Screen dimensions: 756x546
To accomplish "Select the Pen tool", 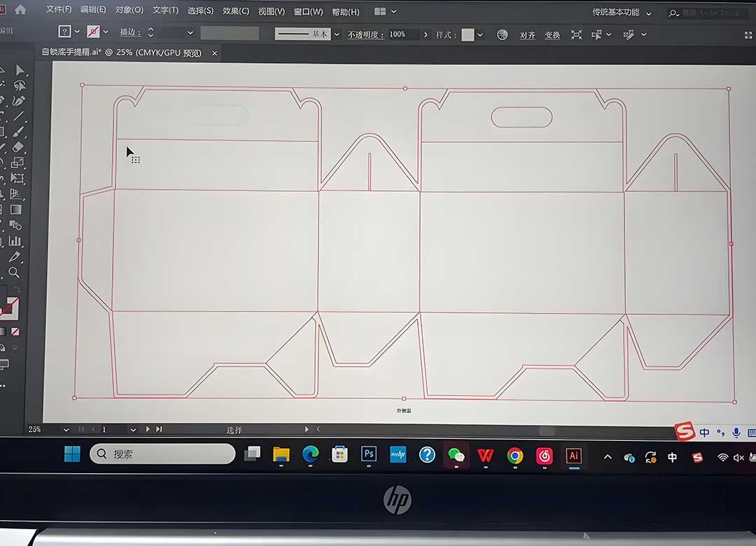I will (x=19, y=99).
